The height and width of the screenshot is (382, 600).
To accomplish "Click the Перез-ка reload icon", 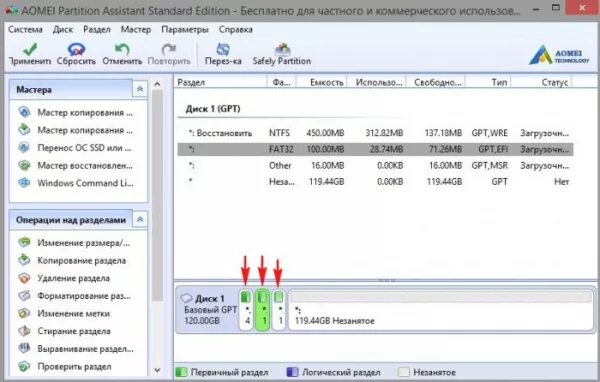I will (223, 49).
